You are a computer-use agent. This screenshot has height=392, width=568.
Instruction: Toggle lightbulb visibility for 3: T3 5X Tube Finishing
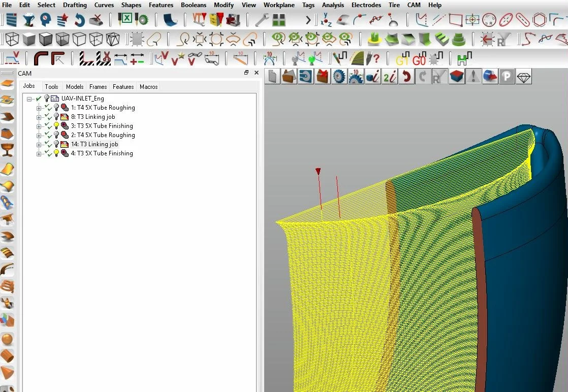coord(56,125)
